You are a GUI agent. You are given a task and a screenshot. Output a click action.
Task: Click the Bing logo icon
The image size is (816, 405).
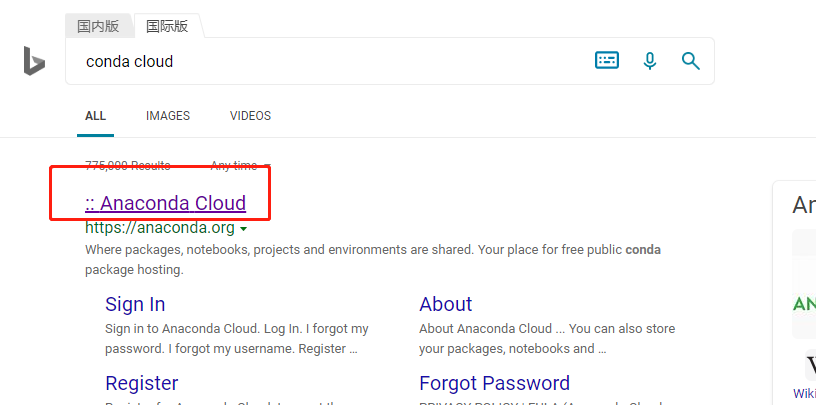coord(34,60)
